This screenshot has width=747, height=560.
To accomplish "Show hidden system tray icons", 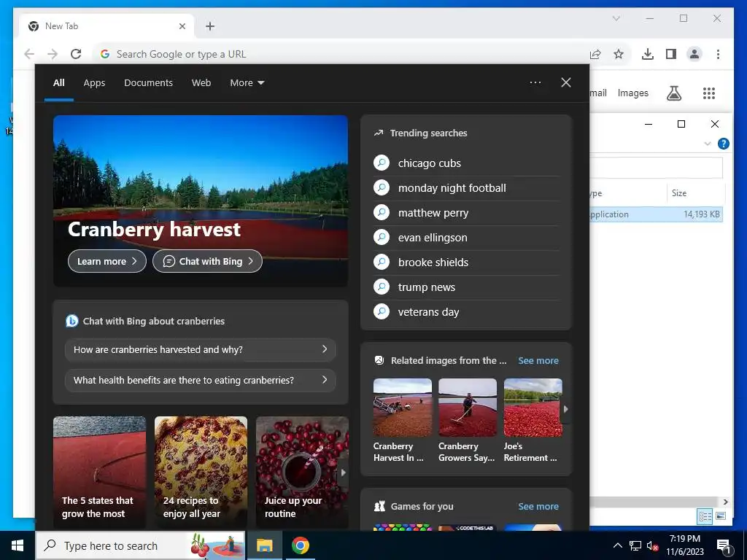I will pos(617,545).
